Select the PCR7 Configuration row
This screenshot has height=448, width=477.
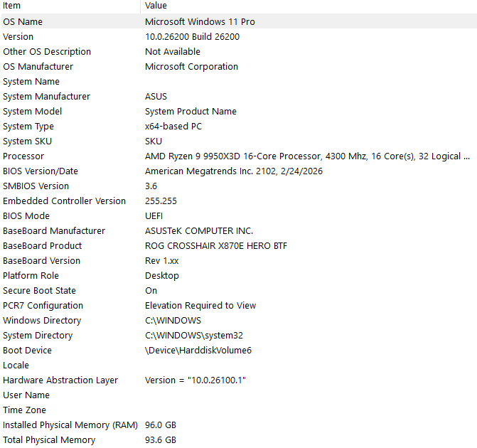point(239,305)
